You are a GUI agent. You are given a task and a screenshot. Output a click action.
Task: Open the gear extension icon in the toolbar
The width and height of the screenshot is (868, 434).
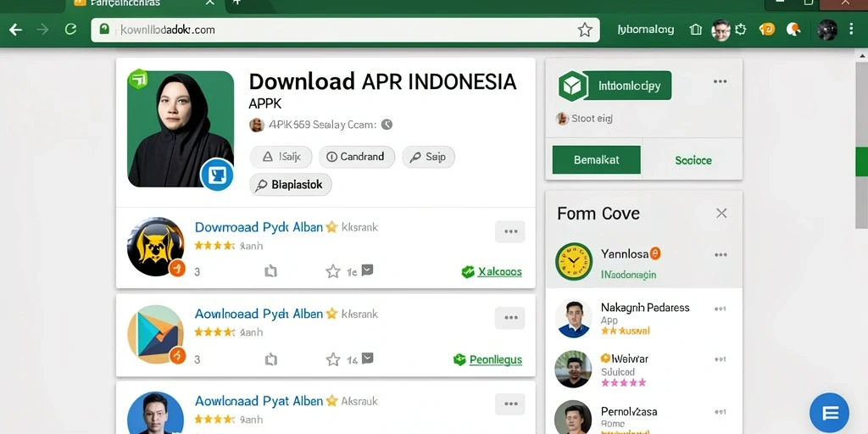(x=741, y=30)
